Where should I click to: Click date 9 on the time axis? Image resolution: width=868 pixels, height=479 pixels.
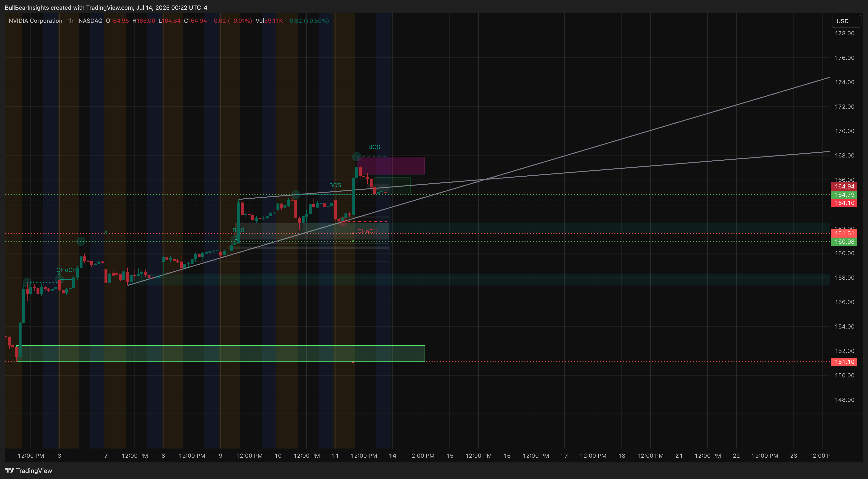(220, 456)
